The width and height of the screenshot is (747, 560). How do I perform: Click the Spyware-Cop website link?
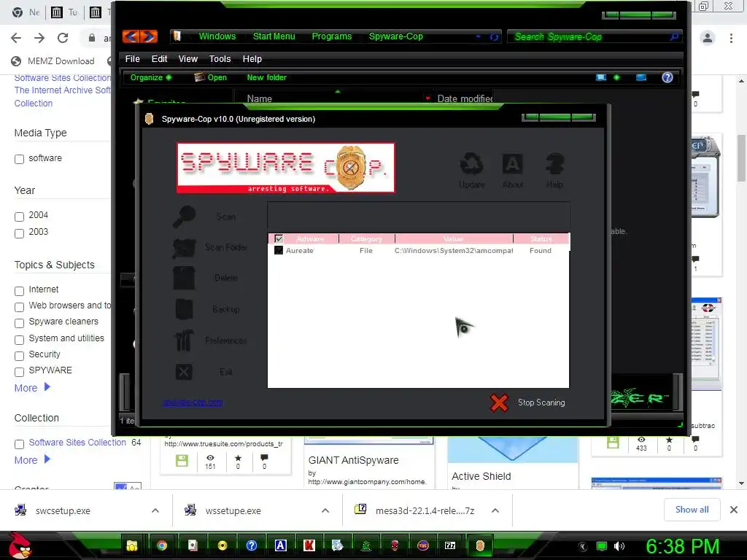[x=193, y=402]
